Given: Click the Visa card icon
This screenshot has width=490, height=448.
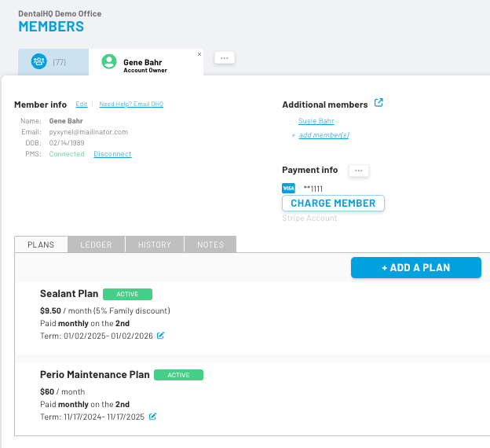Looking at the screenshot, I should click(288, 189).
